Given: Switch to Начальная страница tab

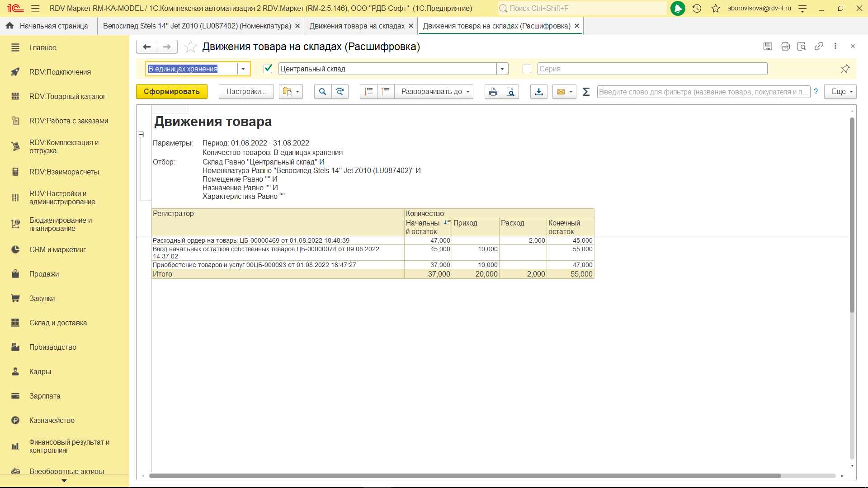Looking at the screenshot, I should [x=48, y=26].
